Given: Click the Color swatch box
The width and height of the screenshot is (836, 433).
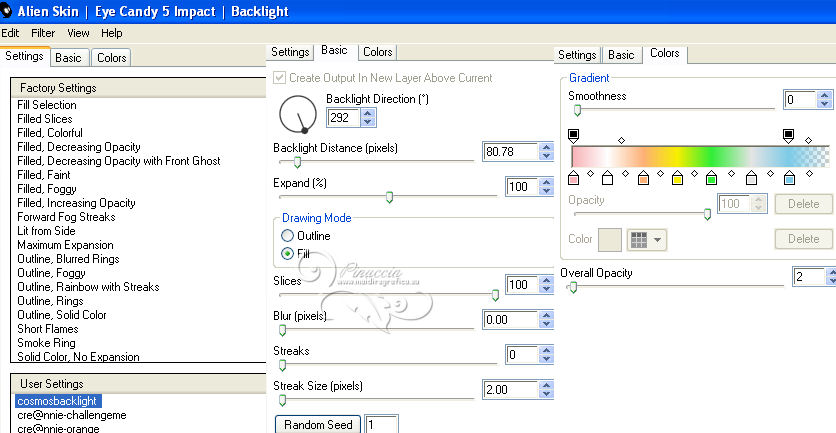Looking at the screenshot, I should click(610, 240).
